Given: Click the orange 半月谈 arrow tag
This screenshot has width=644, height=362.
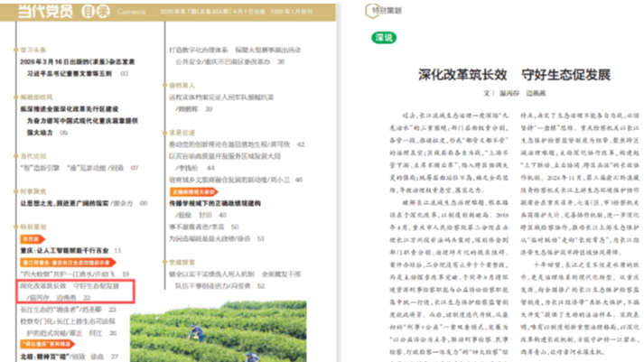Looking at the screenshot, I should click(x=33, y=239).
